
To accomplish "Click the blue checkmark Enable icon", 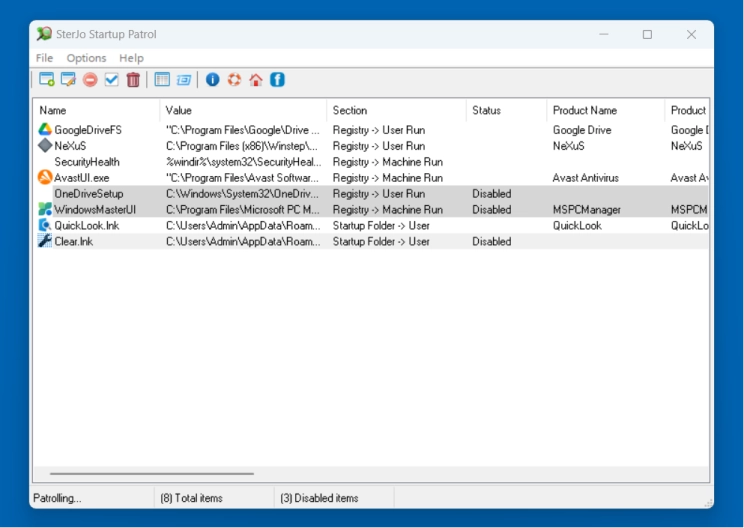I will coord(112,80).
